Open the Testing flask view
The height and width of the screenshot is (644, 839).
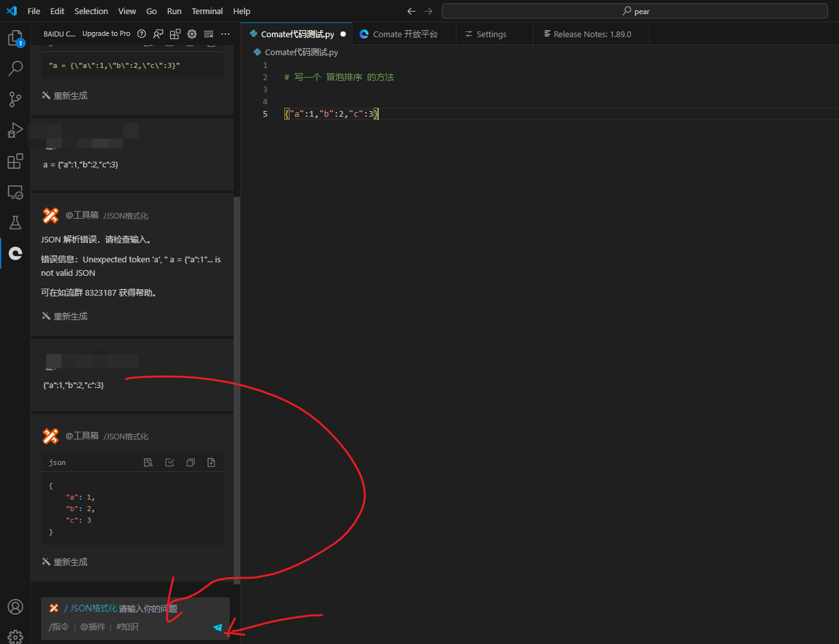coord(15,223)
